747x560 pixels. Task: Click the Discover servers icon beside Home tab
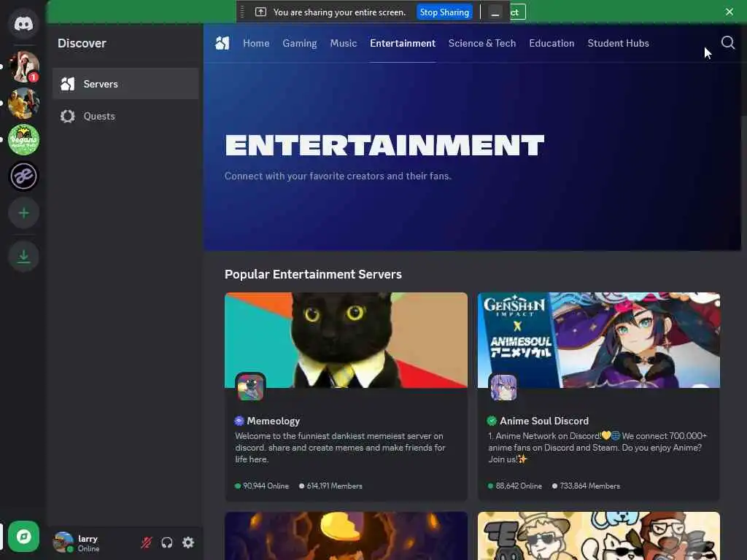click(x=222, y=43)
